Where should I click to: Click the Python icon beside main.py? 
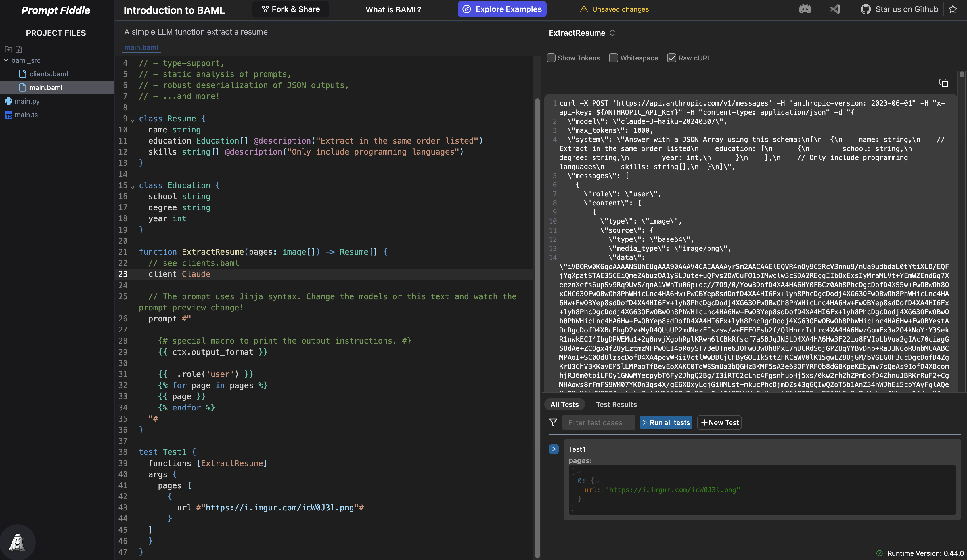pos(9,101)
